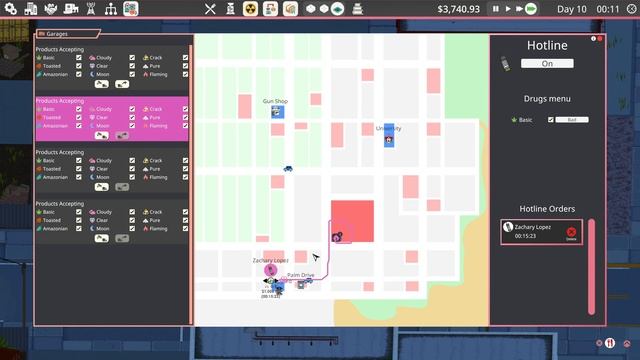Select the highlighted green floor level icon
Image resolution: width=640 pixels, height=360 pixels.
[338, 9]
